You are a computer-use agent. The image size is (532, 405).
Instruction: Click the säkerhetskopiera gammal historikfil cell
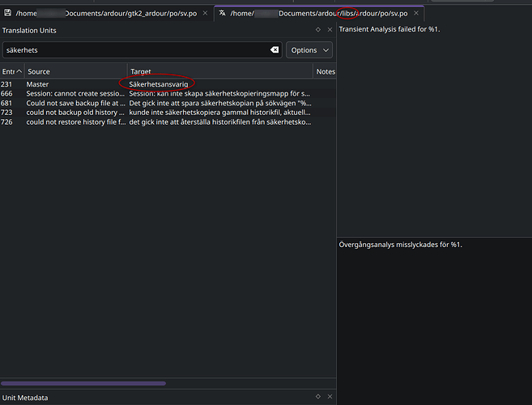(220, 113)
